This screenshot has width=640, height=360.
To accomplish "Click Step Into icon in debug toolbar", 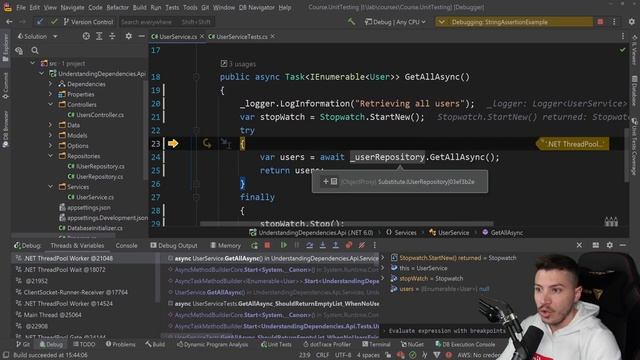I will [x=322, y=245].
